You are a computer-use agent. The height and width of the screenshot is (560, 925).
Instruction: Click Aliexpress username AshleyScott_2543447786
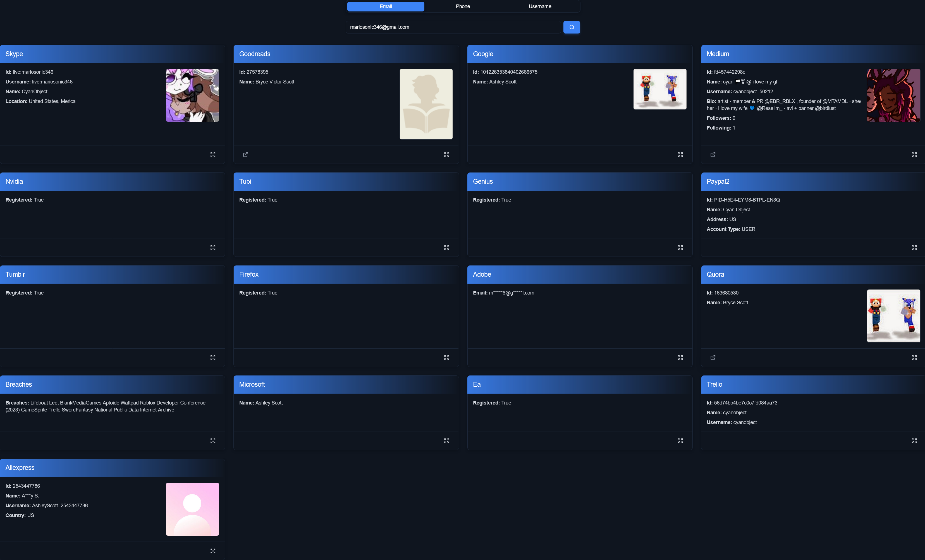[x=47, y=506]
